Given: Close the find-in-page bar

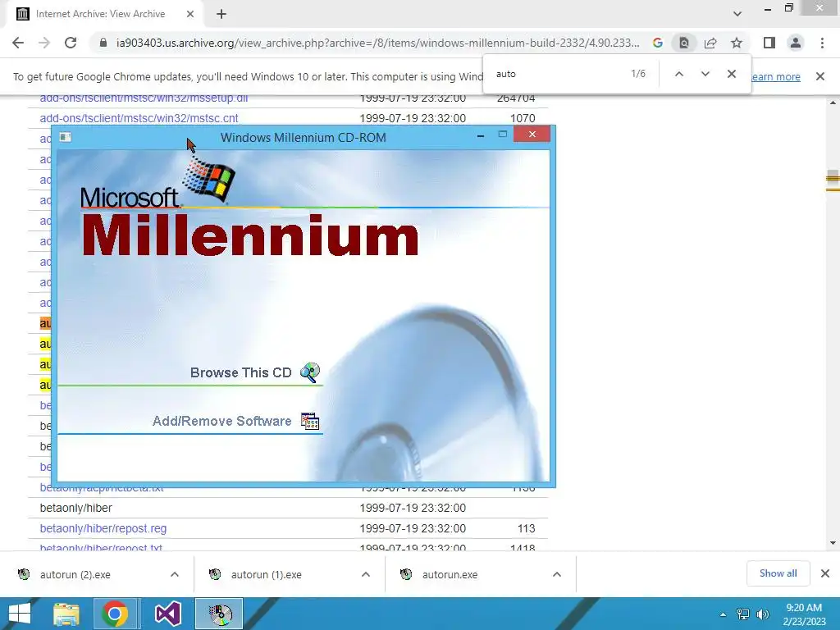Looking at the screenshot, I should (731, 74).
